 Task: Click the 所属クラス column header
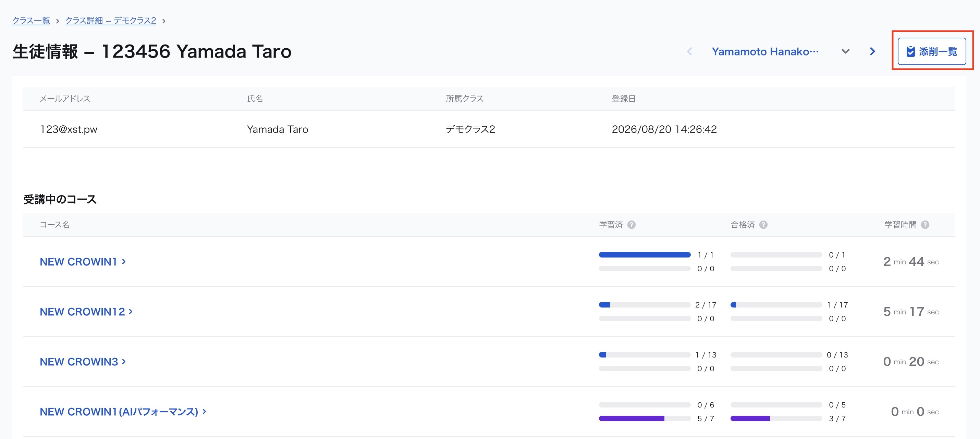(464, 98)
